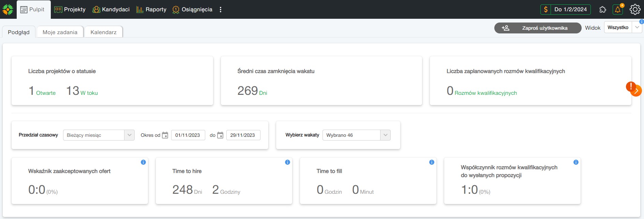Click the info icon on Time to fill
The width and height of the screenshot is (644, 219).
(x=432, y=162)
